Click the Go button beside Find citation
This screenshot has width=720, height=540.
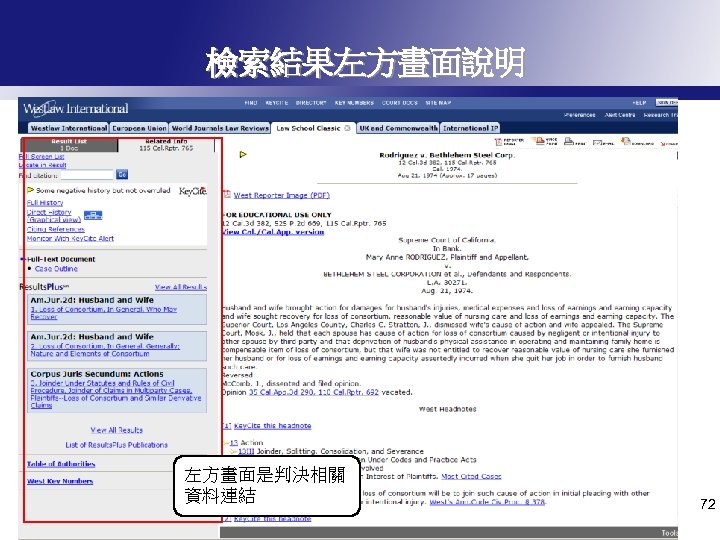pos(122,174)
